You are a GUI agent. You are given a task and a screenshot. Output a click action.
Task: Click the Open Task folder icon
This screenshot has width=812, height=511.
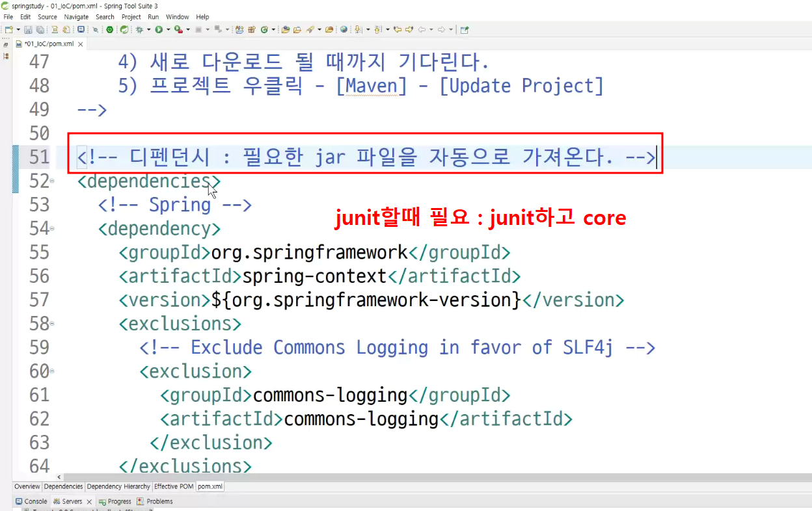pos(297,29)
